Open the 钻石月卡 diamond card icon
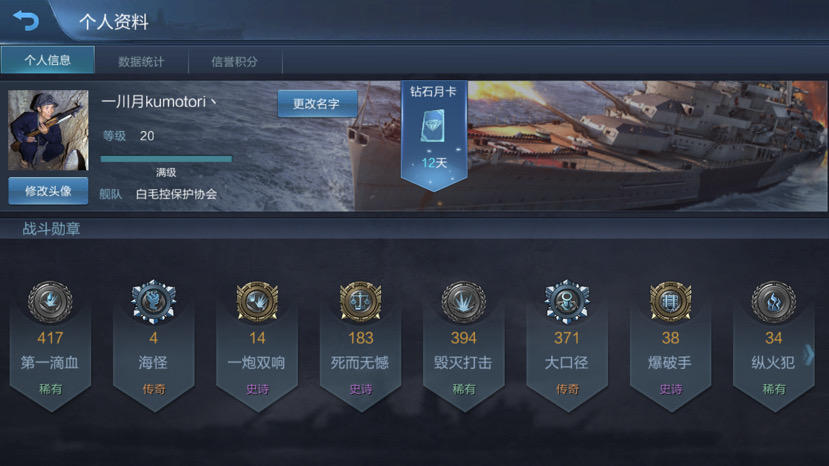Image resolution: width=829 pixels, height=466 pixels. [x=433, y=126]
